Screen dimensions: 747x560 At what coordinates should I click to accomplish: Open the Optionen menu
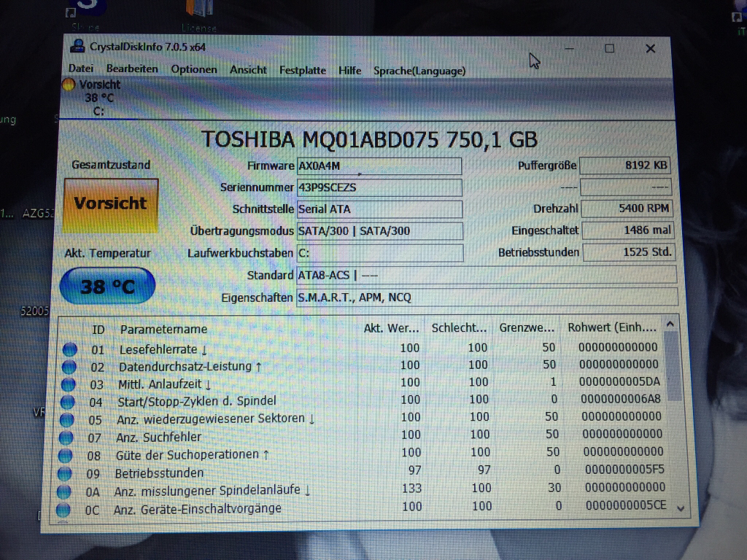coord(194,69)
